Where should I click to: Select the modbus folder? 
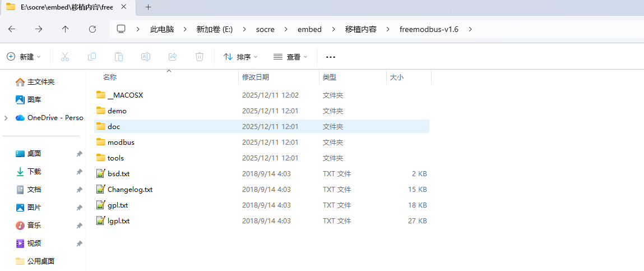pyautogui.click(x=121, y=143)
